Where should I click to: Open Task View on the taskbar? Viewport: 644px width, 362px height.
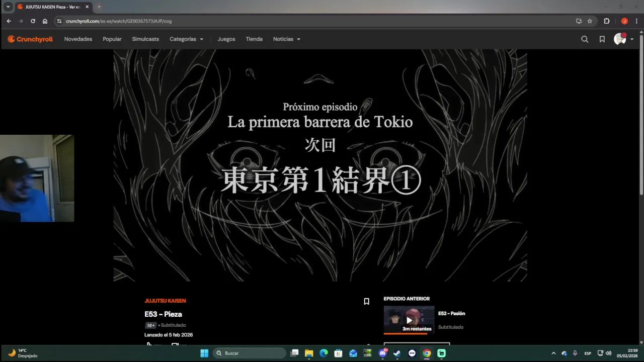click(295, 353)
